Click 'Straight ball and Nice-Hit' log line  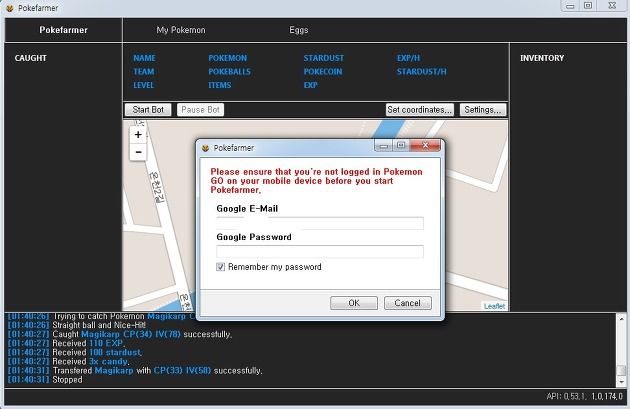coord(77,325)
